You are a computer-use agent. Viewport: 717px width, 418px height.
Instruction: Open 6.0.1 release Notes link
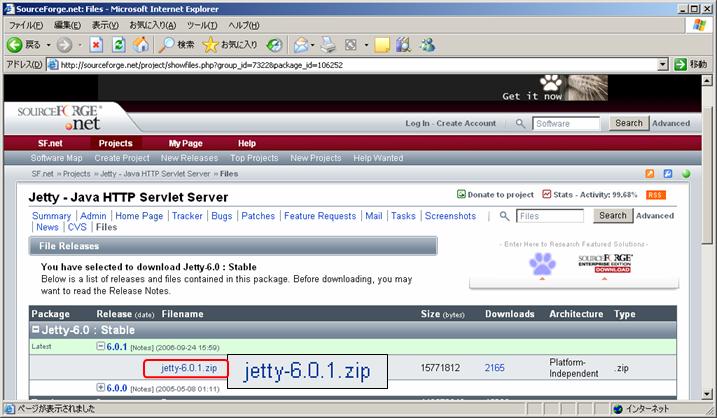coord(142,348)
